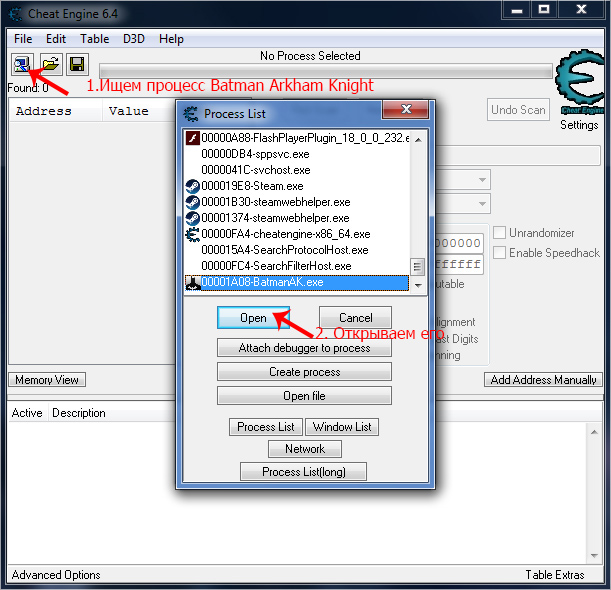This screenshot has width=611, height=590.
Task: Click the Window List button
Action: [342, 427]
